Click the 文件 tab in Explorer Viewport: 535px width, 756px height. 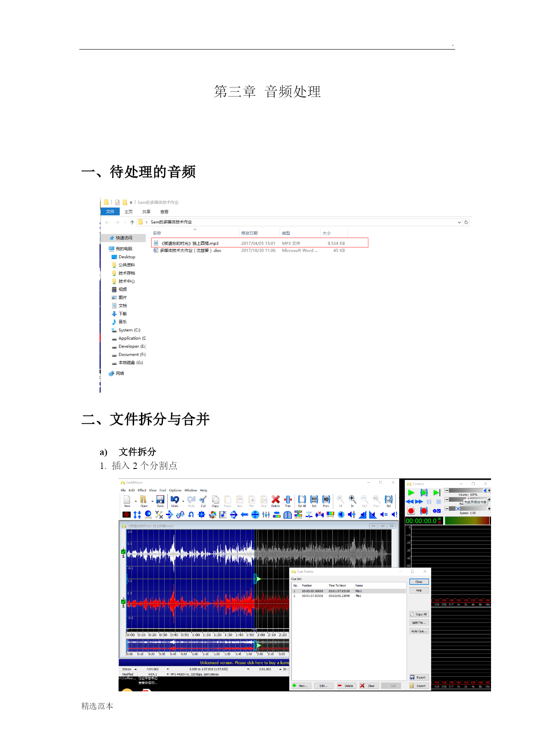(110, 212)
